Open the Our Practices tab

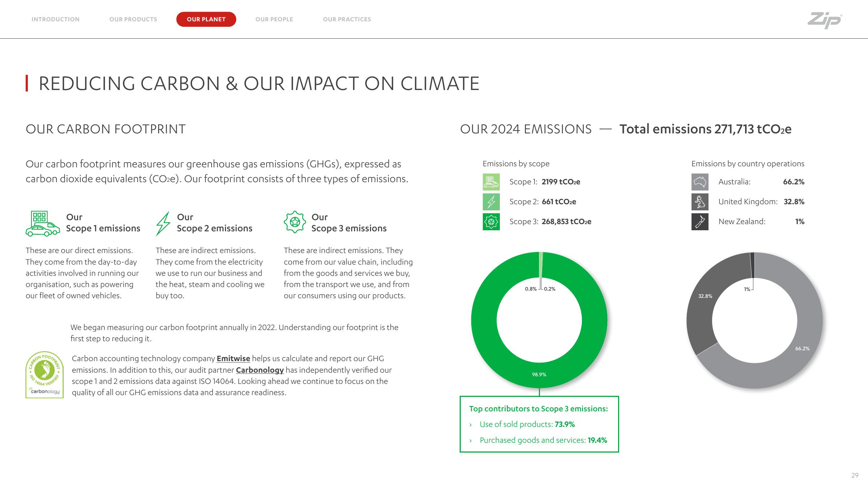point(347,19)
